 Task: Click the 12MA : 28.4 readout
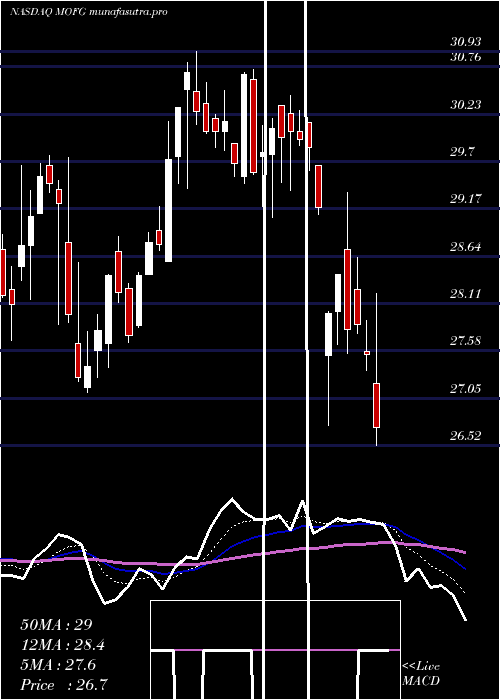[x=65, y=645]
